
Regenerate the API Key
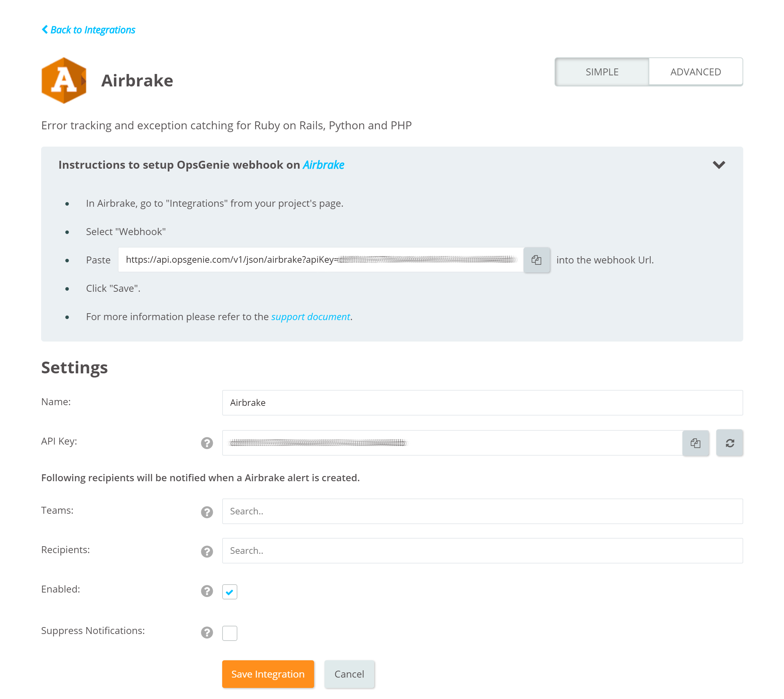tap(729, 443)
